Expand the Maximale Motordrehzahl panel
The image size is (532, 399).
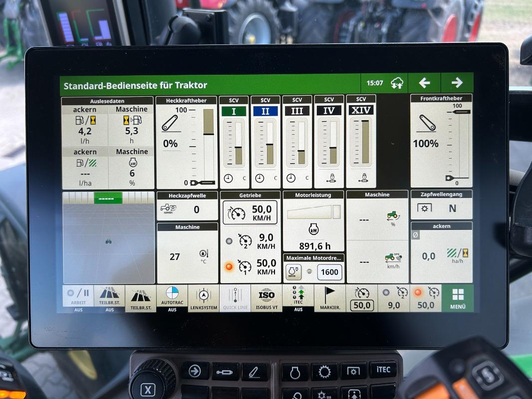click(x=313, y=258)
